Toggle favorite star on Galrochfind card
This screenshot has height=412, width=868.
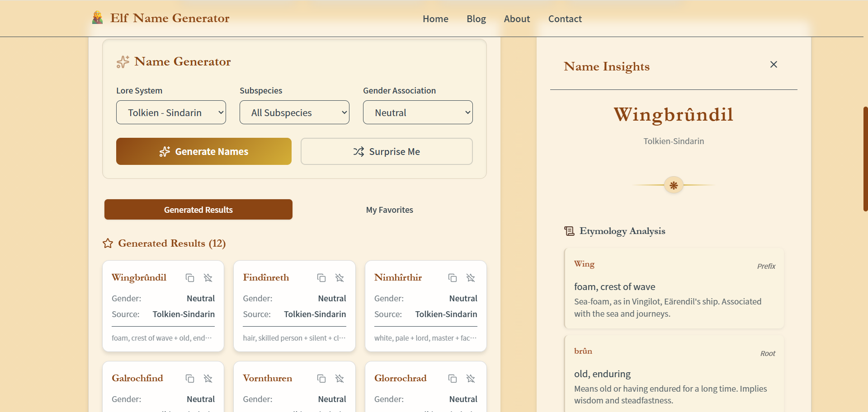[x=208, y=379]
